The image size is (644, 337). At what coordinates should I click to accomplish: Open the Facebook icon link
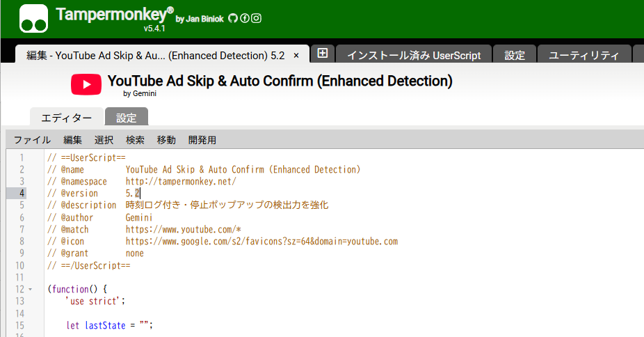click(245, 19)
